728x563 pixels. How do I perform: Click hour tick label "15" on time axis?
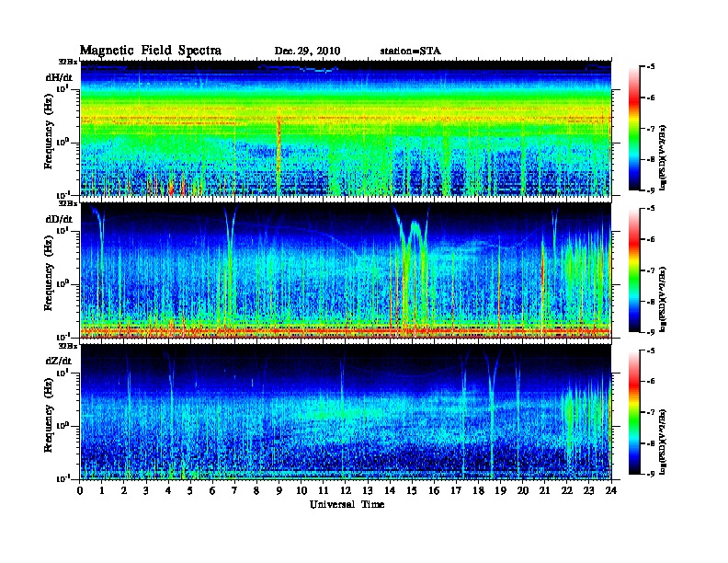click(412, 491)
